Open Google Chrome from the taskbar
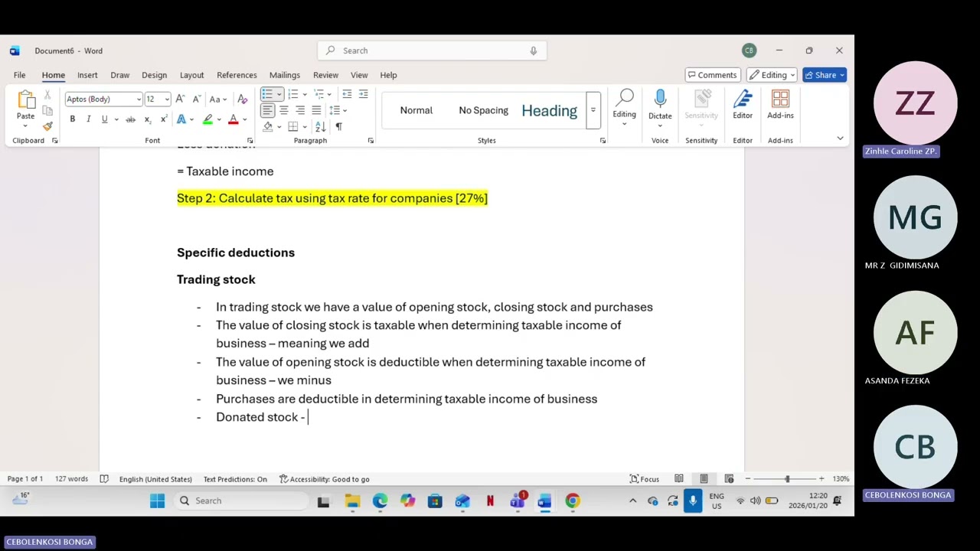Image resolution: width=980 pixels, height=551 pixels. [x=573, y=501]
